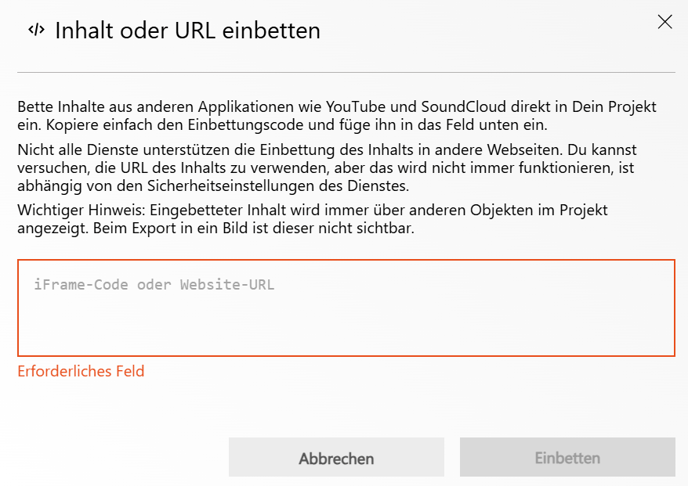The image size is (688, 486).
Task: Click the Wichtiger Hinweis label
Action: [81, 210]
